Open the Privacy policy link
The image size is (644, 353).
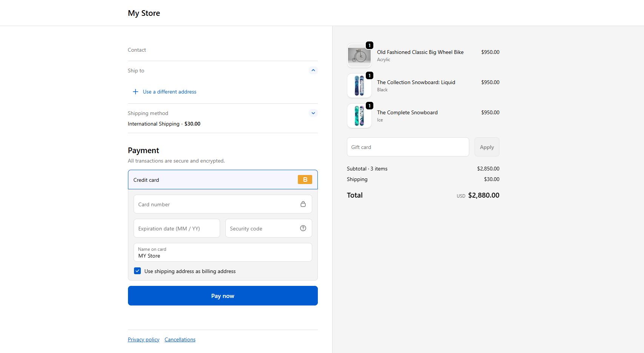tap(143, 339)
